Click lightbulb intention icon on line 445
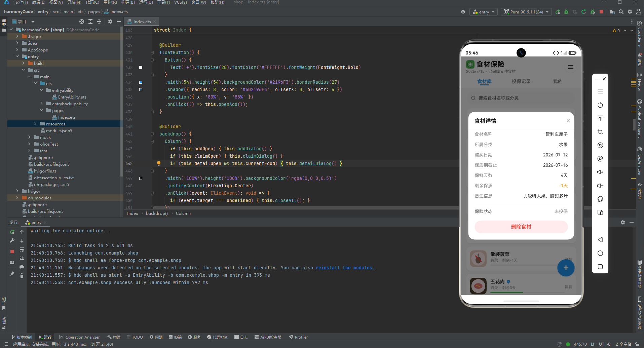Image resolution: width=644 pixels, height=348 pixels. click(x=159, y=163)
